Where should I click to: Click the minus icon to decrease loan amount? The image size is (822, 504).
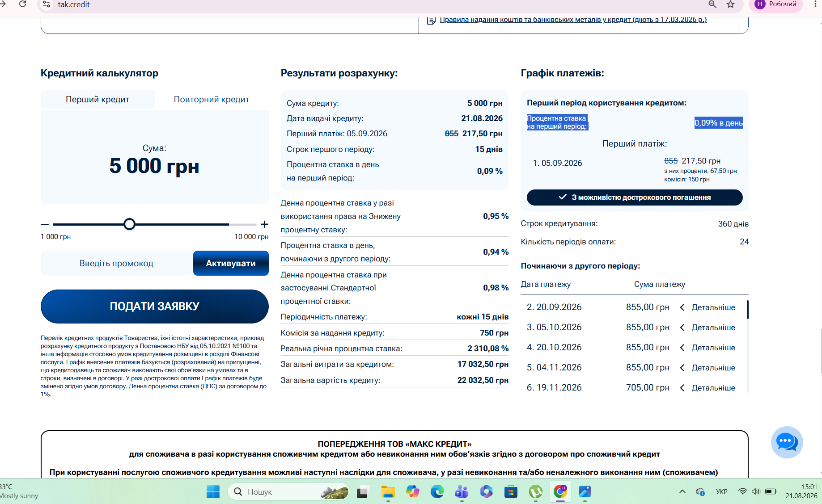point(44,224)
